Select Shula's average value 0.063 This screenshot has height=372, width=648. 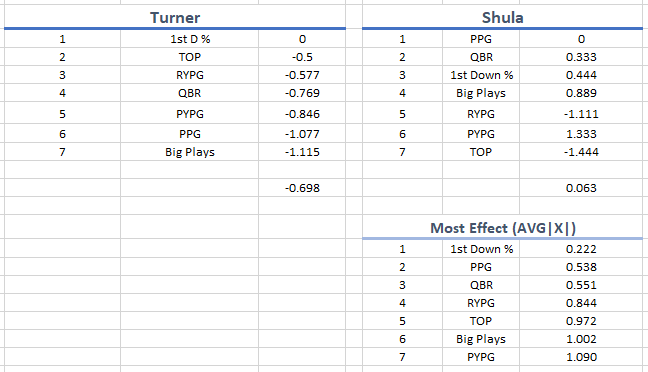[581, 188]
